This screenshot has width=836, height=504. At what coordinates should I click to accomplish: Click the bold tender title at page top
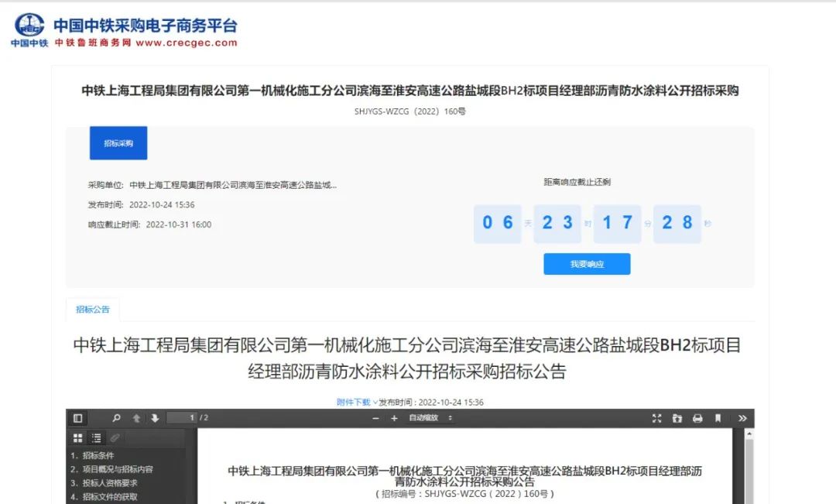(410, 91)
